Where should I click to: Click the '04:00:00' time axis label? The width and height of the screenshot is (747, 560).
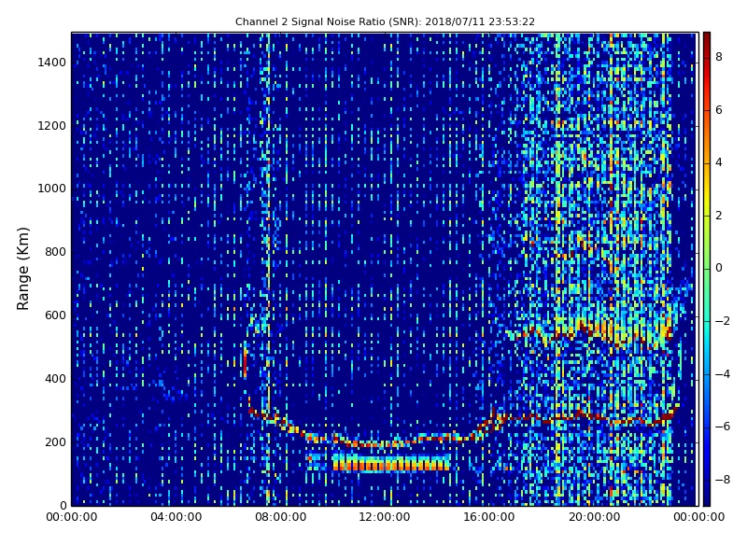176,517
